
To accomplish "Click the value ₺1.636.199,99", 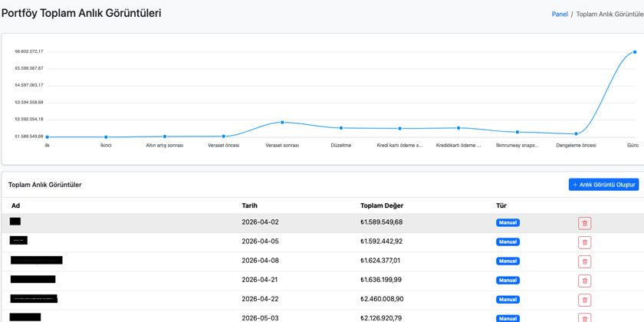I will [381, 280].
